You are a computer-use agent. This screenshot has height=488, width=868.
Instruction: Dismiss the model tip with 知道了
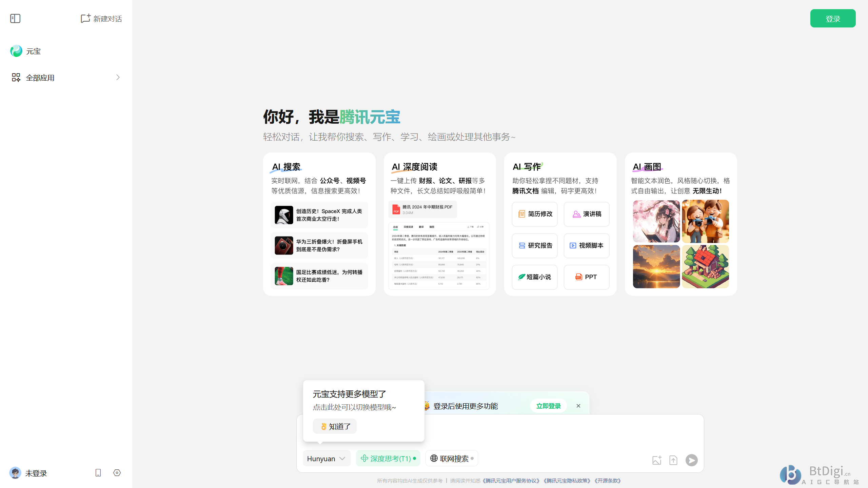(x=334, y=426)
